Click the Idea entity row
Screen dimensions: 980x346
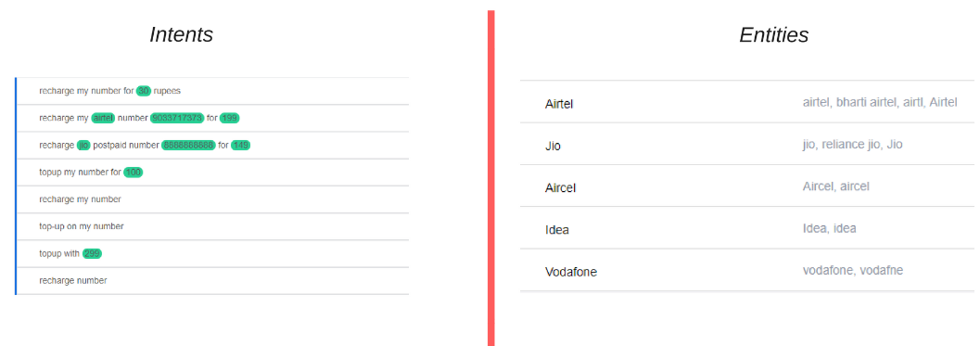tap(747, 228)
